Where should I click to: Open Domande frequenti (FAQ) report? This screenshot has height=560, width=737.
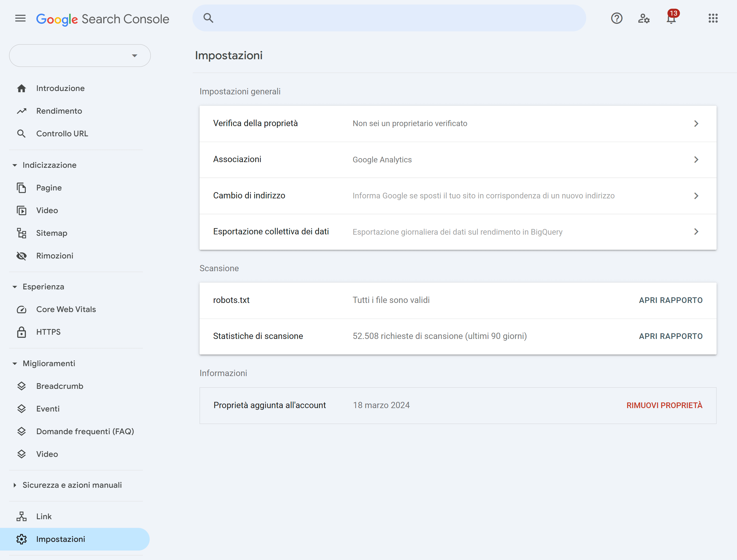click(x=85, y=431)
